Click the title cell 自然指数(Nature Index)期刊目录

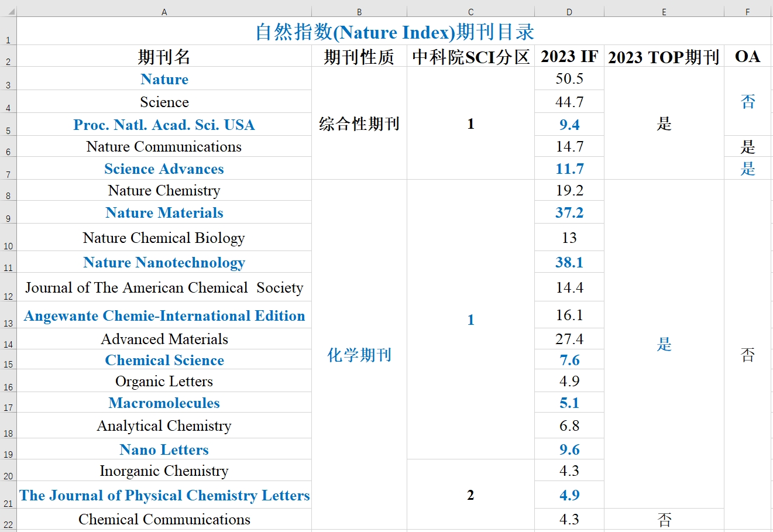pos(394,31)
